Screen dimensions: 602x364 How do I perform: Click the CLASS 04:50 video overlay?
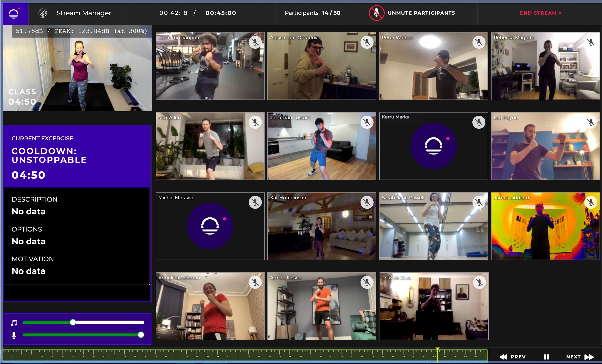coord(22,97)
